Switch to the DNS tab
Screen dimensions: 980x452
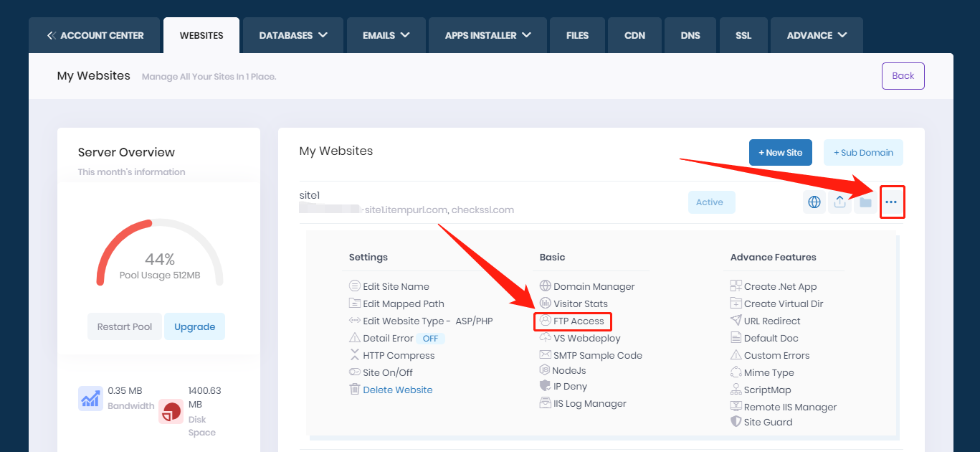point(689,35)
